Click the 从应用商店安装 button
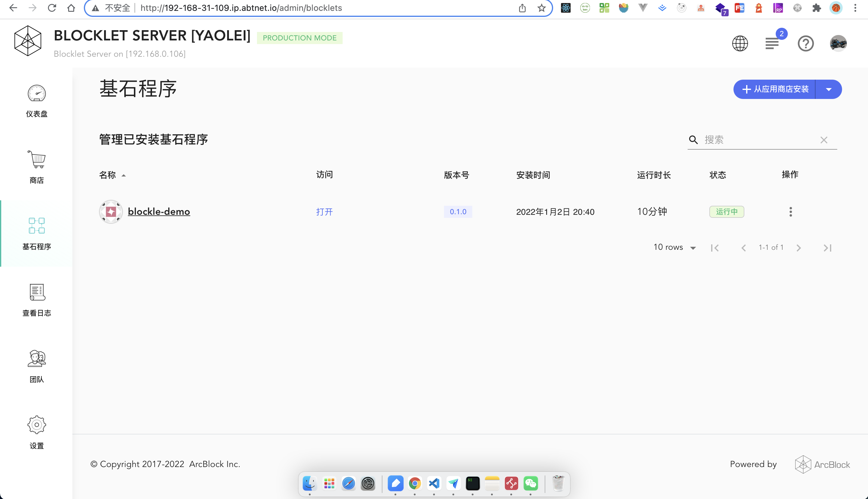 (775, 89)
